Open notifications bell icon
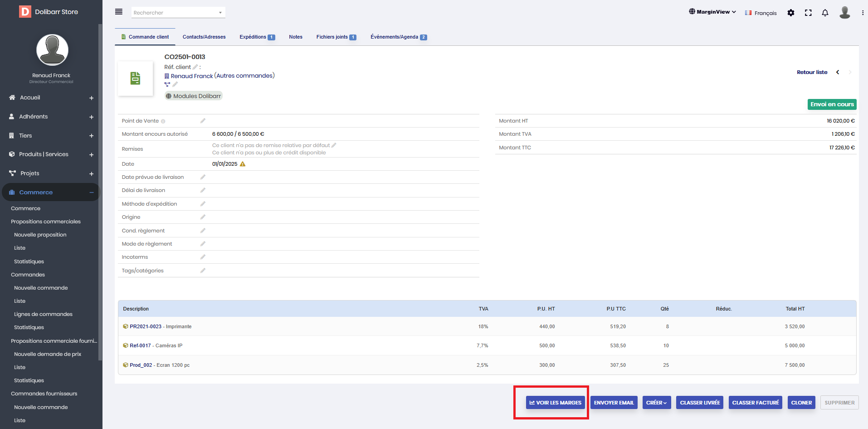The height and width of the screenshot is (429, 868). pos(825,13)
